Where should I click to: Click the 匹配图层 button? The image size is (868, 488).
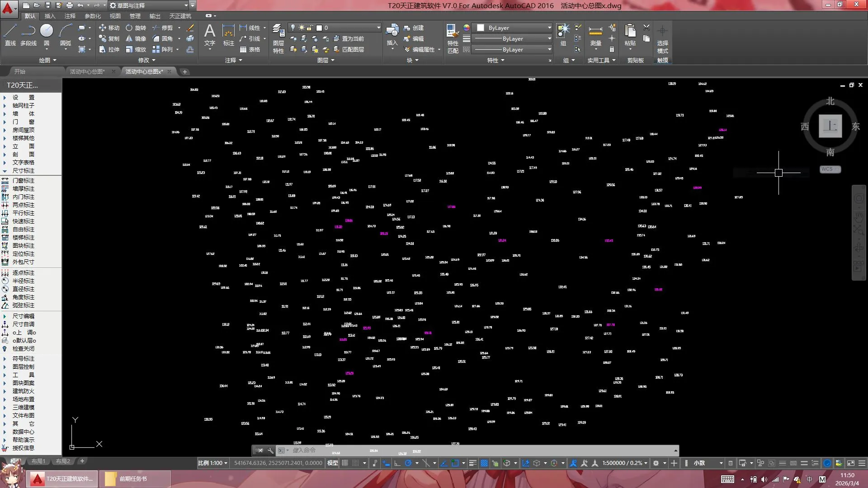[349, 50]
